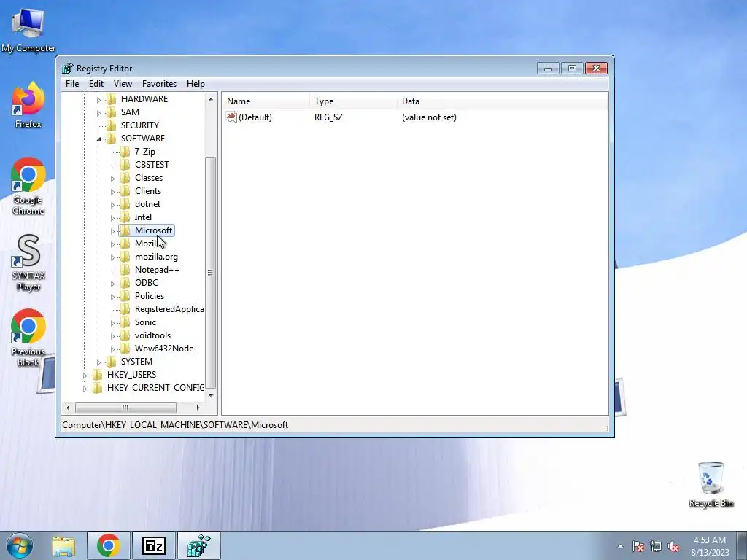Expand the dotnet key
The width and height of the screenshot is (747, 560).
point(112,205)
